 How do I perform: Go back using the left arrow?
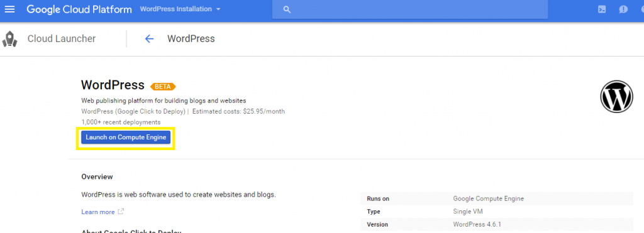click(149, 39)
